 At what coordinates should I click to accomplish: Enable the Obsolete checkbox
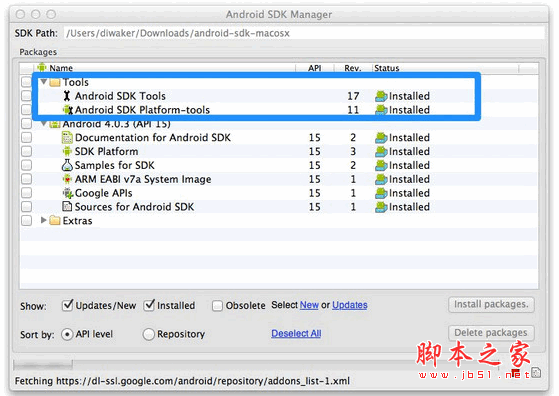[217, 306]
